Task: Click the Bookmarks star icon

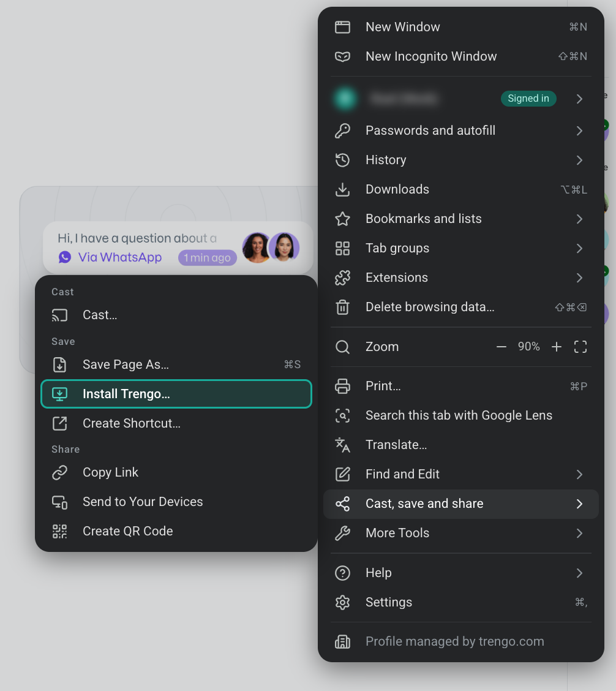Action: coord(342,219)
